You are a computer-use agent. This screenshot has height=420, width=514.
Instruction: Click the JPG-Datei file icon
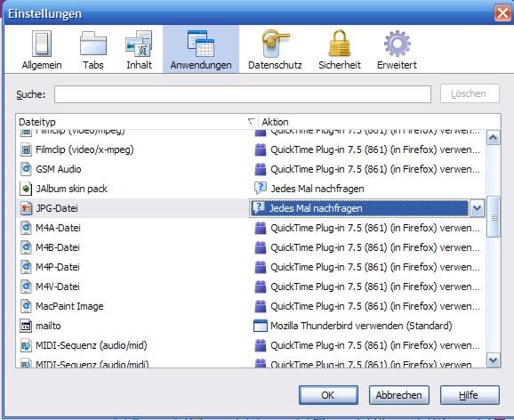click(x=26, y=208)
